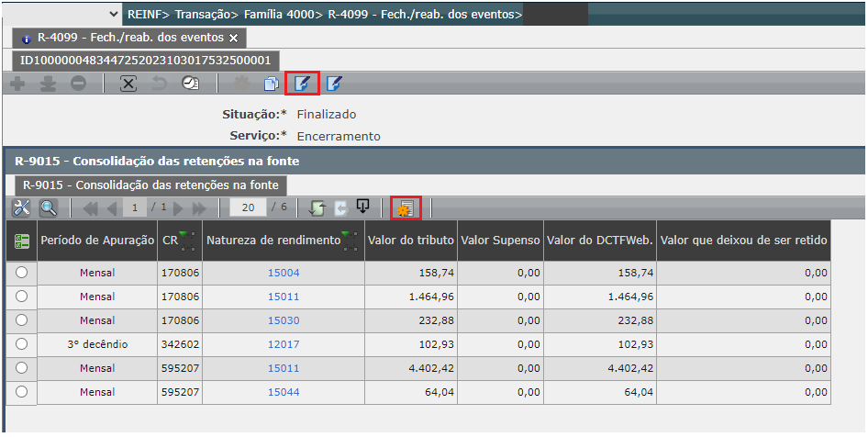Open the wrench and screwdriver tools icon

(22, 208)
